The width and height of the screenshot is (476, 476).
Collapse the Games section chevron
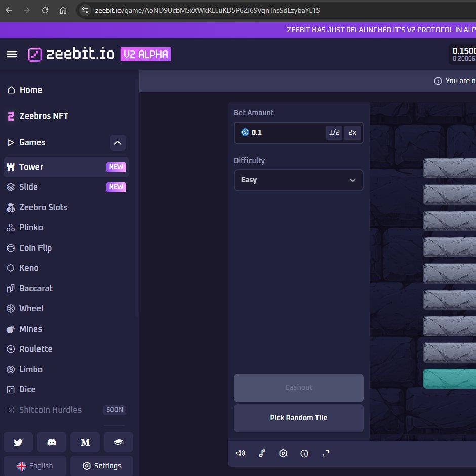pos(118,143)
